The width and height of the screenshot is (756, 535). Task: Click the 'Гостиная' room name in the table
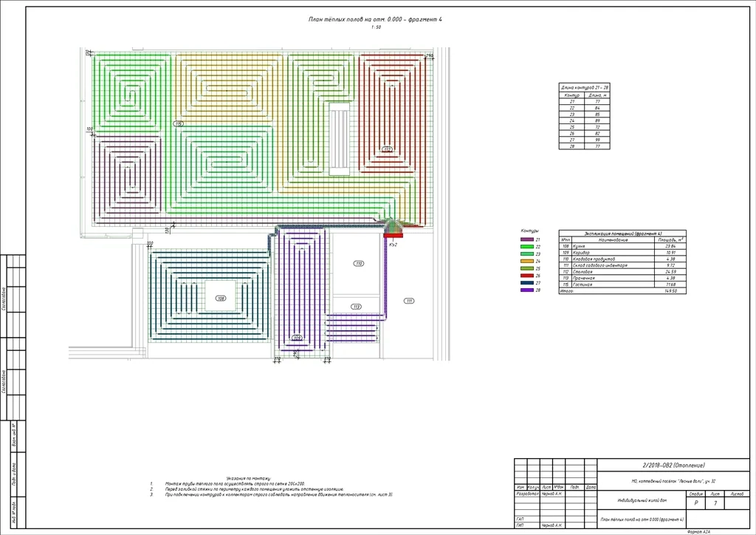pyautogui.click(x=582, y=284)
